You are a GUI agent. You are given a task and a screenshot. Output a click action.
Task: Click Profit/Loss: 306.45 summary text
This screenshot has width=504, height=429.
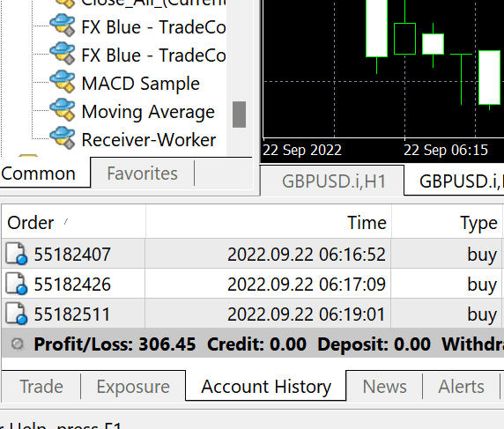pos(115,344)
